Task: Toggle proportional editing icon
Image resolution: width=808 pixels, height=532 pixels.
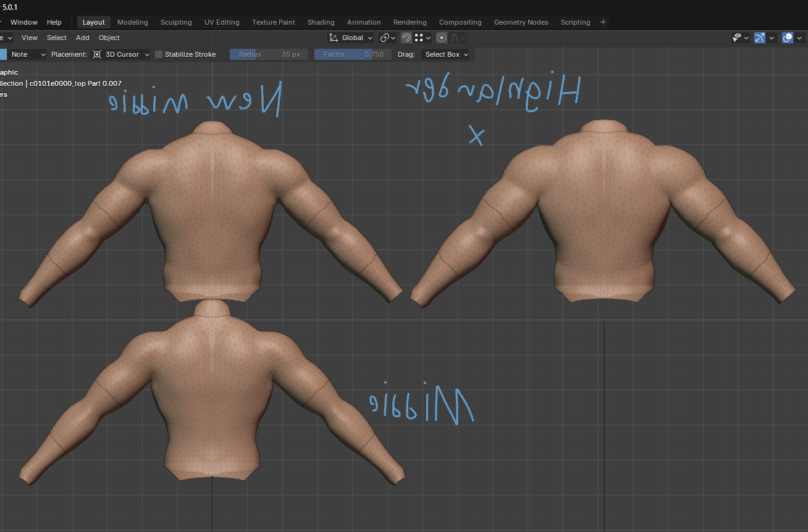Action: click(442, 38)
